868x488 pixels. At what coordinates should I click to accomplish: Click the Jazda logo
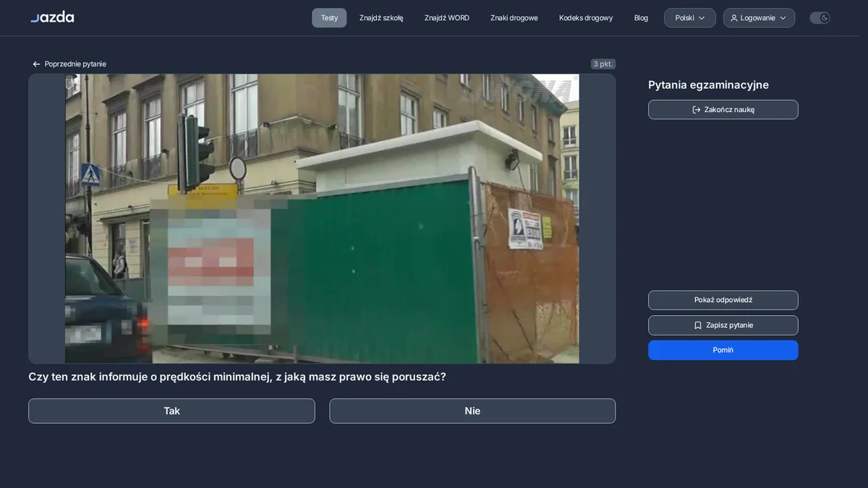coord(52,17)
